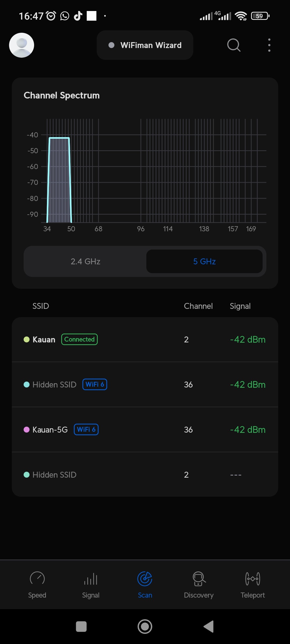Open Hidden SSID with no signal reading
This screenshot has height=644, width=290.
click(x=145, y=475)
